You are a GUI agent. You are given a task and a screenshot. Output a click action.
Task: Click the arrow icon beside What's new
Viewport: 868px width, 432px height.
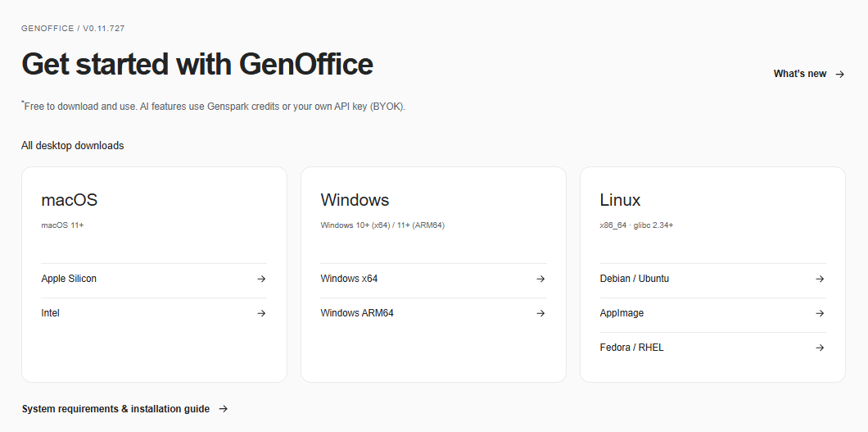(x=840, y=75)
